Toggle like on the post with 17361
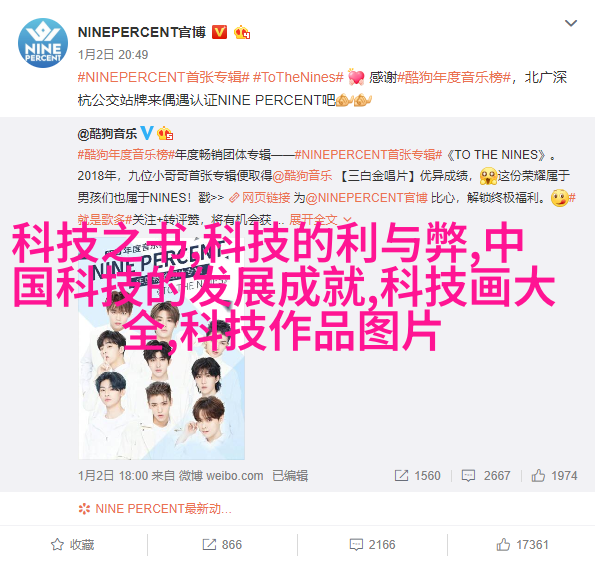This screenshot has height=562, width=595. [522, 545]
